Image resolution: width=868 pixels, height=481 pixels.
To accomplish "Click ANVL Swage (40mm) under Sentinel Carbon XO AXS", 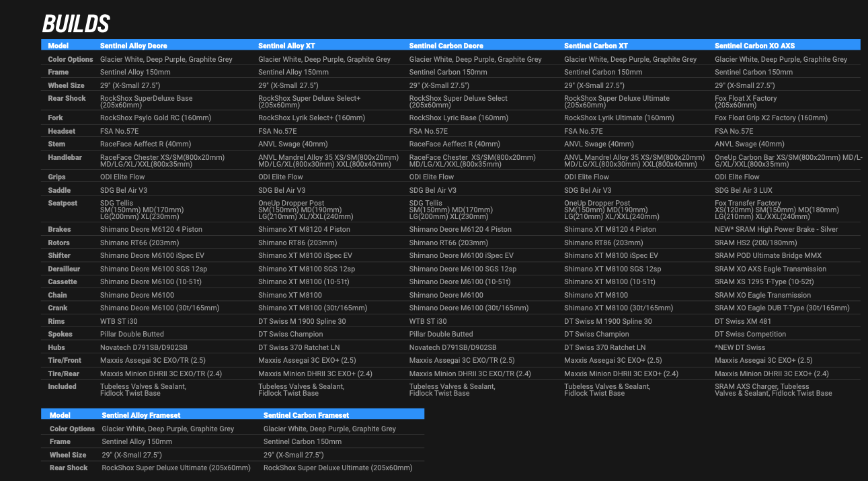I will [750, 144].
